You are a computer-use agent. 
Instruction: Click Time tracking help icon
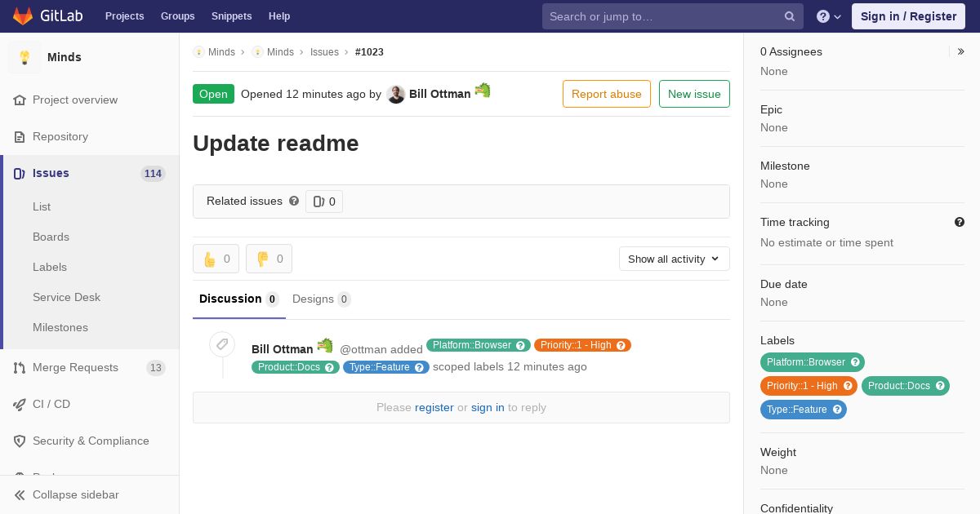(x=960, y=222)
